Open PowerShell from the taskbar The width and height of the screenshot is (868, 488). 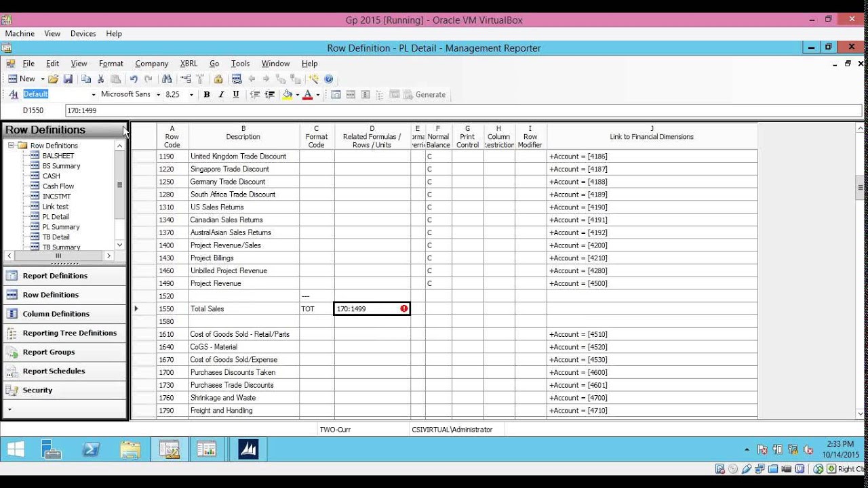pos(91,449)
